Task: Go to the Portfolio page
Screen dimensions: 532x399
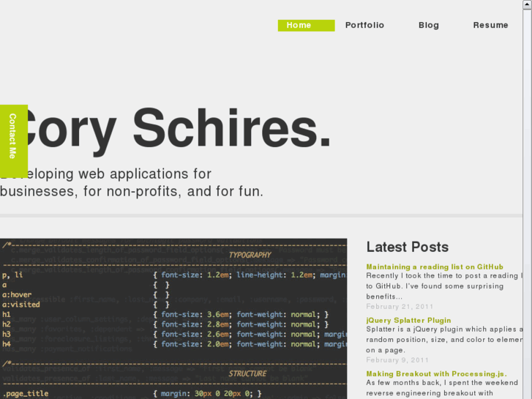Action: click(x=364, y=26)
